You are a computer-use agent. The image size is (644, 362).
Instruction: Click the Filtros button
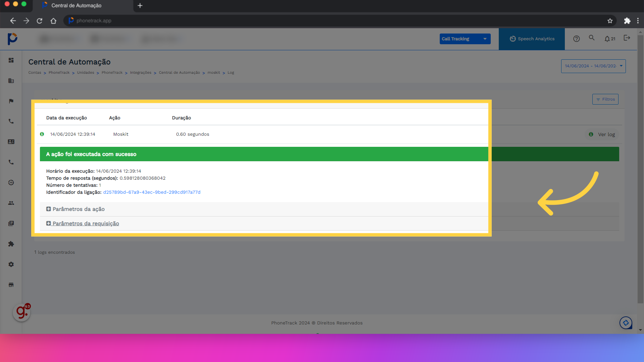pyautogui.click(x=605, y=99)
